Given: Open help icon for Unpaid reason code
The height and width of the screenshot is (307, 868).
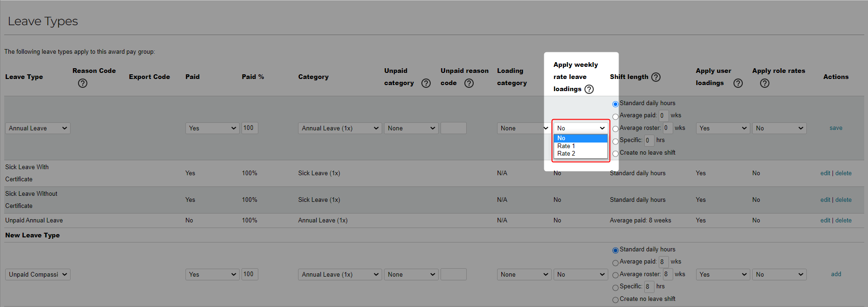Looking at the screenshot, I should click(x=469, y=83).
